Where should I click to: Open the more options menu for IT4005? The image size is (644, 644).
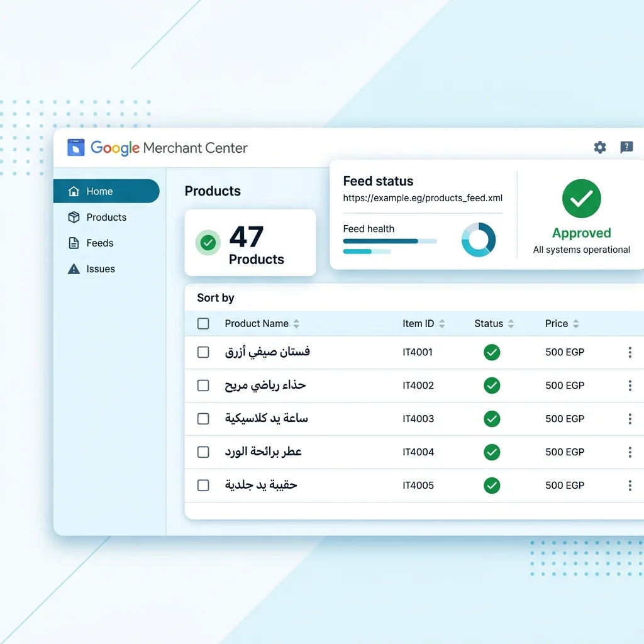click(x=630, y=485)
